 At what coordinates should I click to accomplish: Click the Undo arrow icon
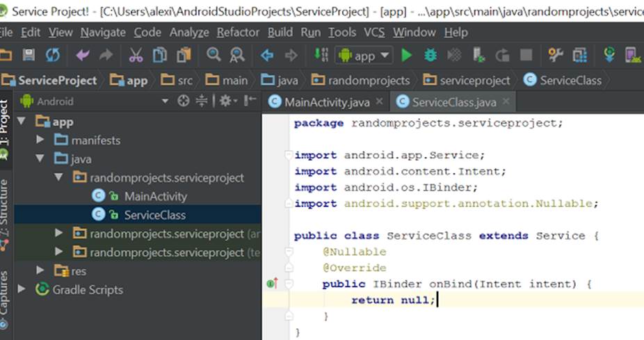[x=83, y=55]
